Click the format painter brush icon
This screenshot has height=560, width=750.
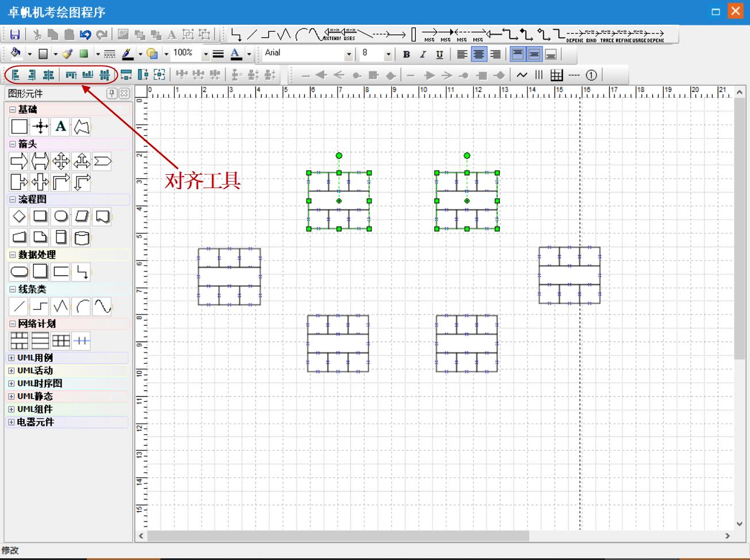point(67,54)
